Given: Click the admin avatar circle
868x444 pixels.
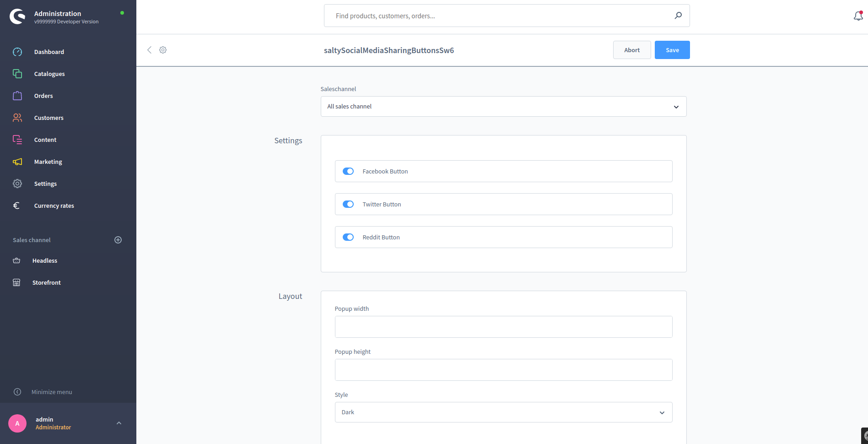Looking at the screenshot, I should tap(17, 423).
